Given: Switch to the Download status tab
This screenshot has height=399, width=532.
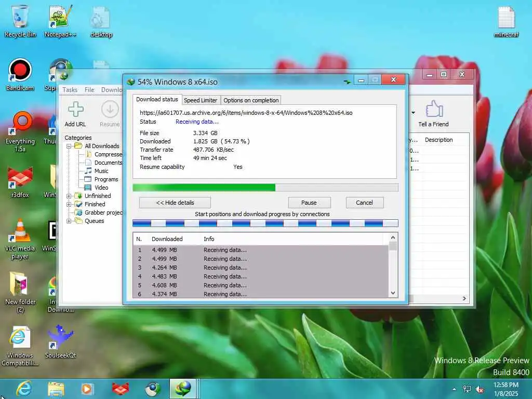Looking at the screenshot, I should point(157,99).
